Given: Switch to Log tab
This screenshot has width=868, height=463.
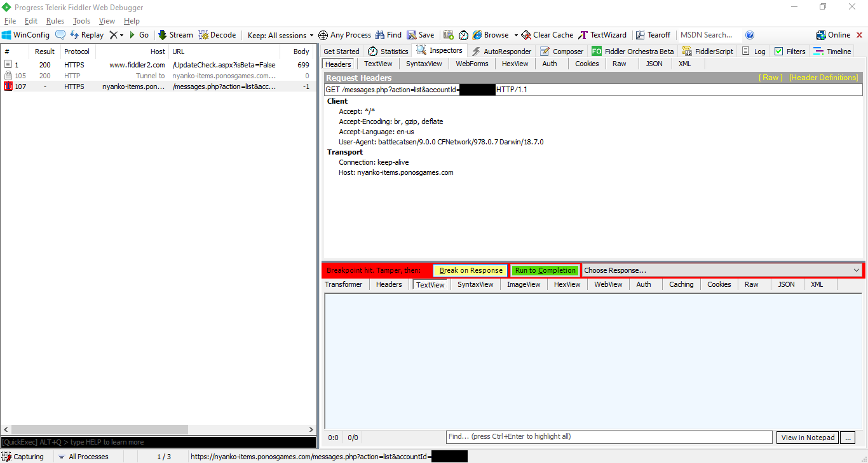Looking at the screenshot, I should (x=754, y=52).
